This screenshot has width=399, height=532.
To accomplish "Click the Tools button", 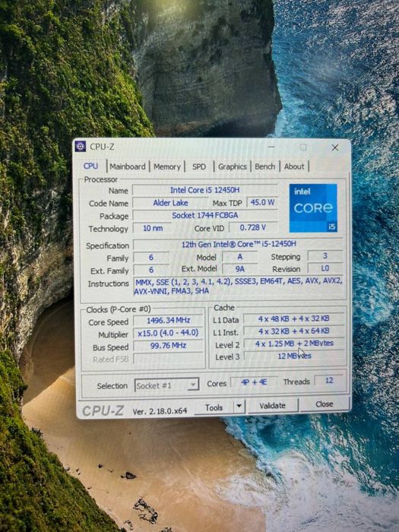I will pyautogui.click(x=214, y=407).
